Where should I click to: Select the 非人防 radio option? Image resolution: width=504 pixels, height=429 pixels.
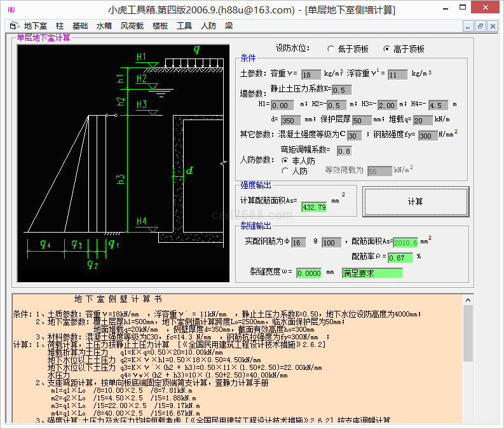pyautogui.click(x=285, y=161)
